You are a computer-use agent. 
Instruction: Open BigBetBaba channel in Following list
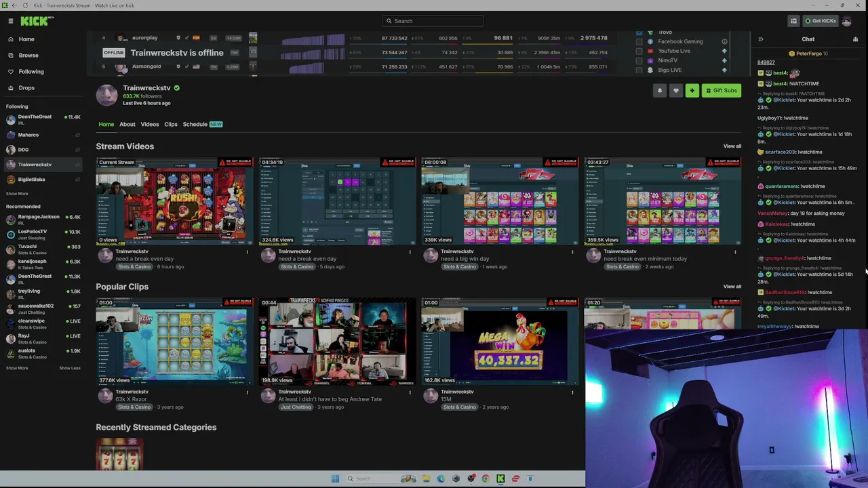pyautogui.click(x=42, y=180)
